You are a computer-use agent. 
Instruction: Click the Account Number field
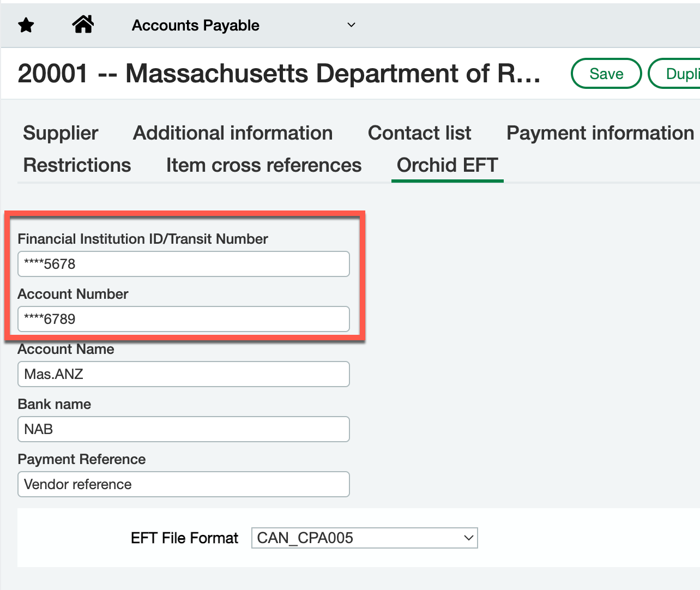tap(183, 320)
